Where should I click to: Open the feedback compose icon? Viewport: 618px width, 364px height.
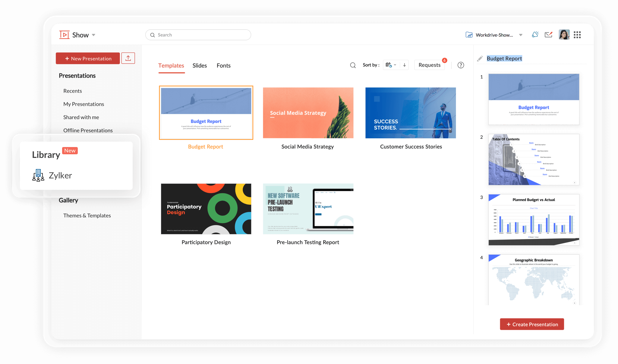click(548, 34)
